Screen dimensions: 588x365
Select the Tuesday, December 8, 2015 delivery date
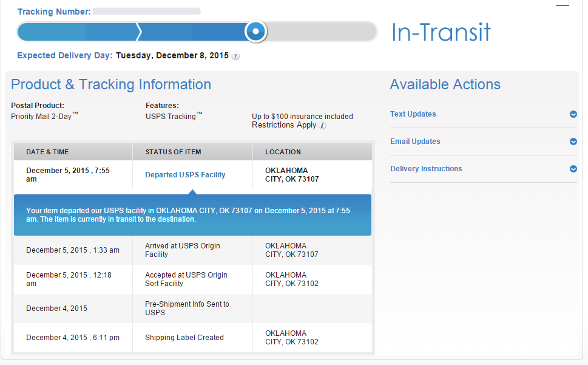point(172,55)
